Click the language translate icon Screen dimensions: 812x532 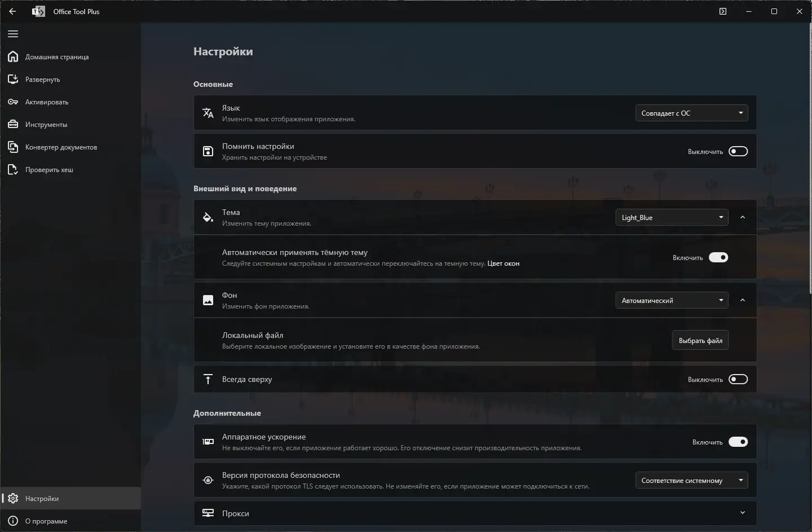(x=208, y=113)
